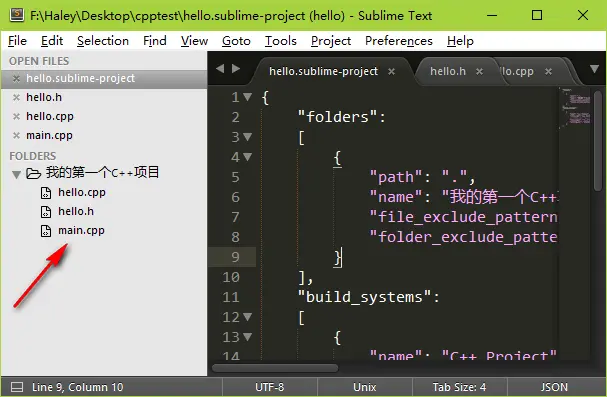Change line endings via Unix button
Viewport: 607px width, 397px height.
(365, 387)
